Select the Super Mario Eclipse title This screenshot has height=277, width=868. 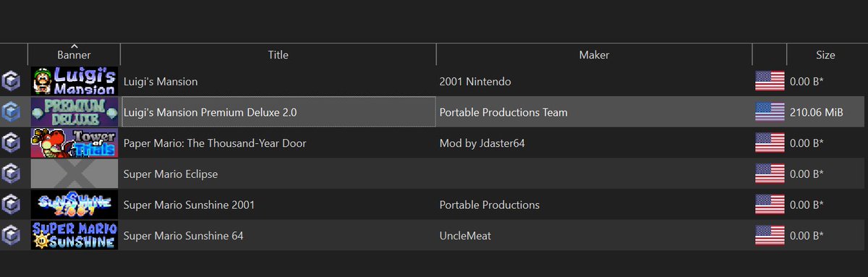pyautogui.click(x=171, y=174)
